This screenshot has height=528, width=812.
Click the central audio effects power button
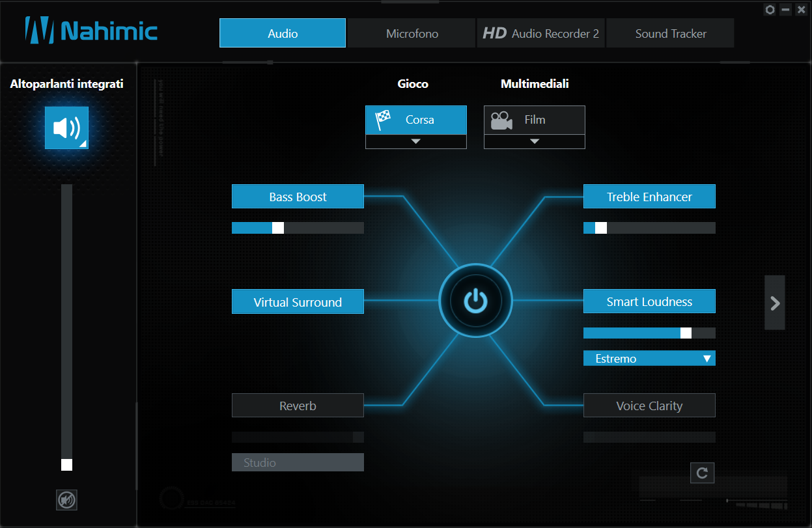click(475, 301)
